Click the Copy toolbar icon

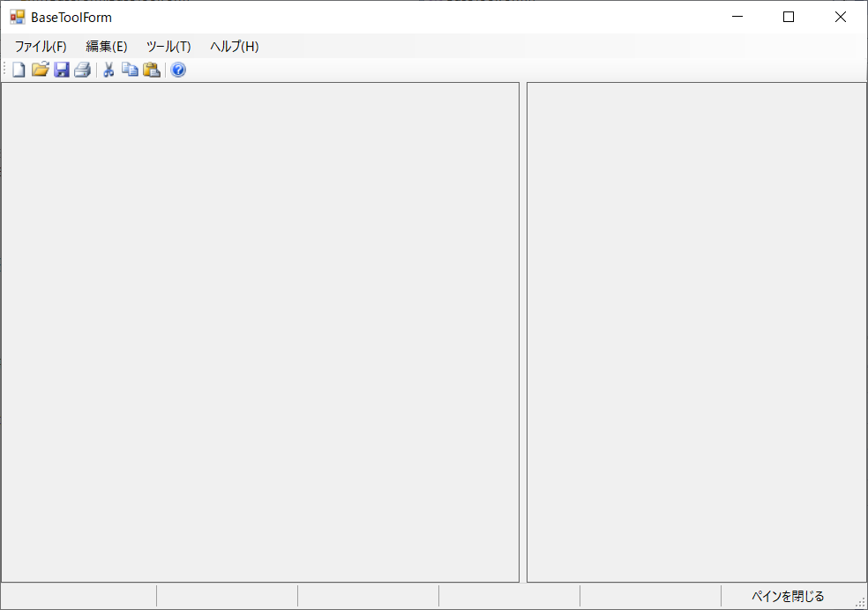click(130, 70)
